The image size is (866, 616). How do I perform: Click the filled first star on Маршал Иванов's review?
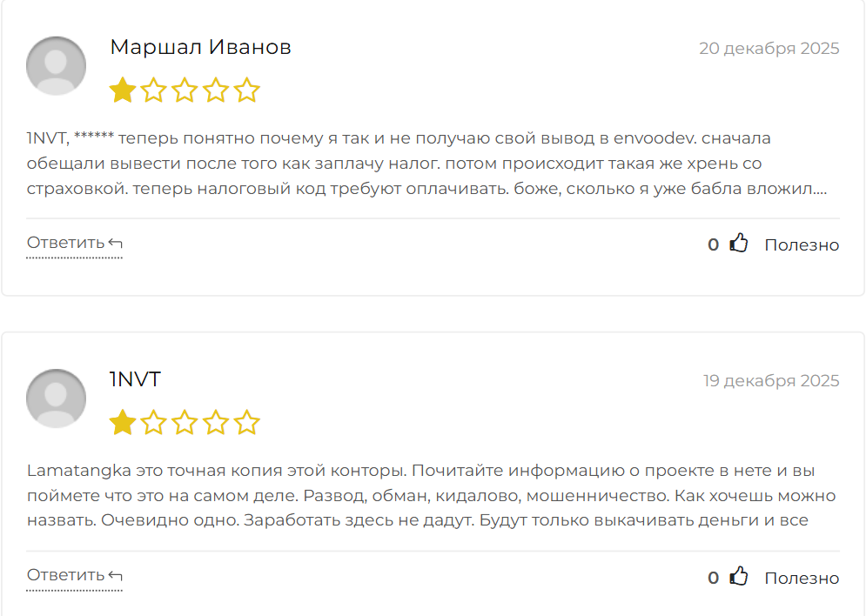tap(123, 90)
